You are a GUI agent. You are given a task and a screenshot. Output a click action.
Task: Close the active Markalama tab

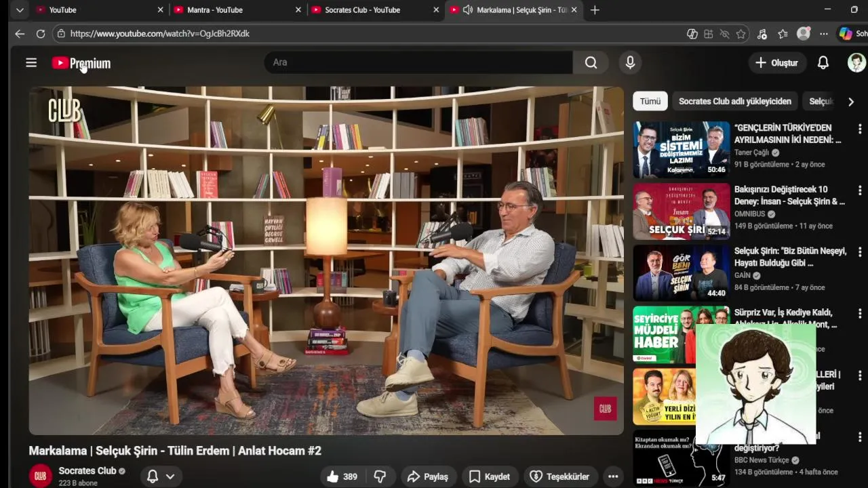[574, 10]
